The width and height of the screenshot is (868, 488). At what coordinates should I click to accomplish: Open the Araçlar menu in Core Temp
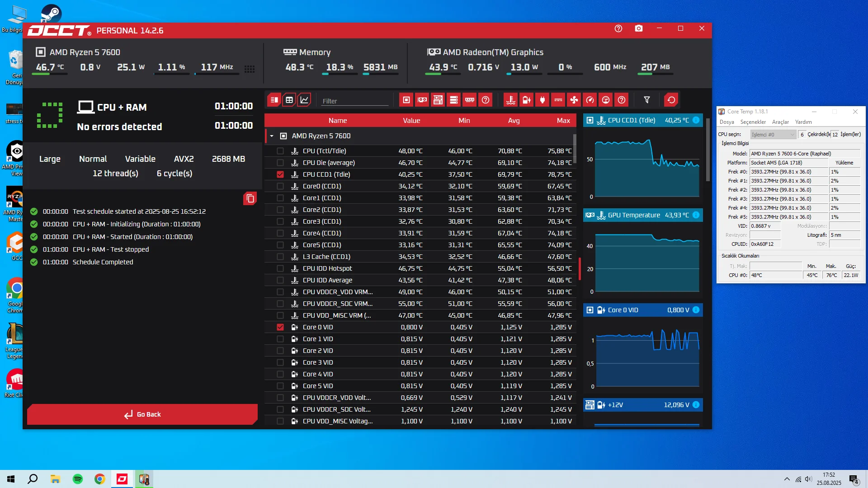pyautogui.click(x=780, y=122)
